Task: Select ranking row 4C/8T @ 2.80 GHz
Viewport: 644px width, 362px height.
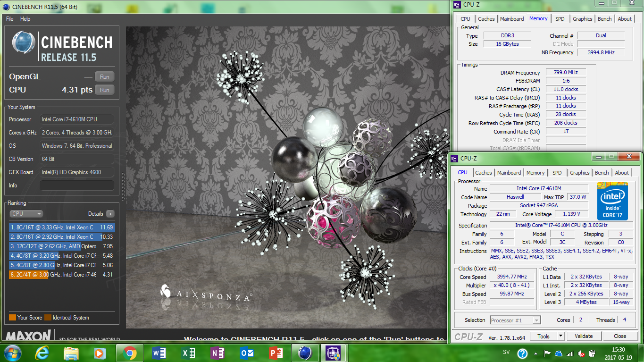Action: [61, 265]
